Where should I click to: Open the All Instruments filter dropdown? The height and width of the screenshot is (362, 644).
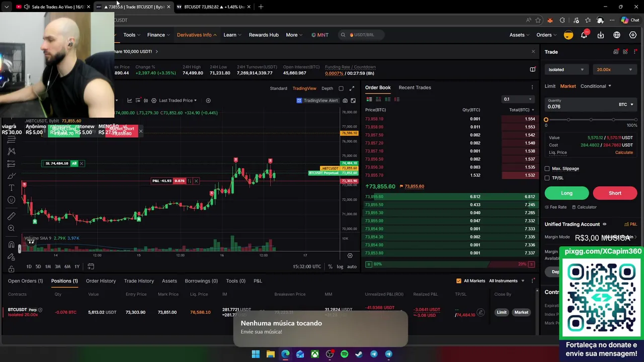tap(507, 281)
